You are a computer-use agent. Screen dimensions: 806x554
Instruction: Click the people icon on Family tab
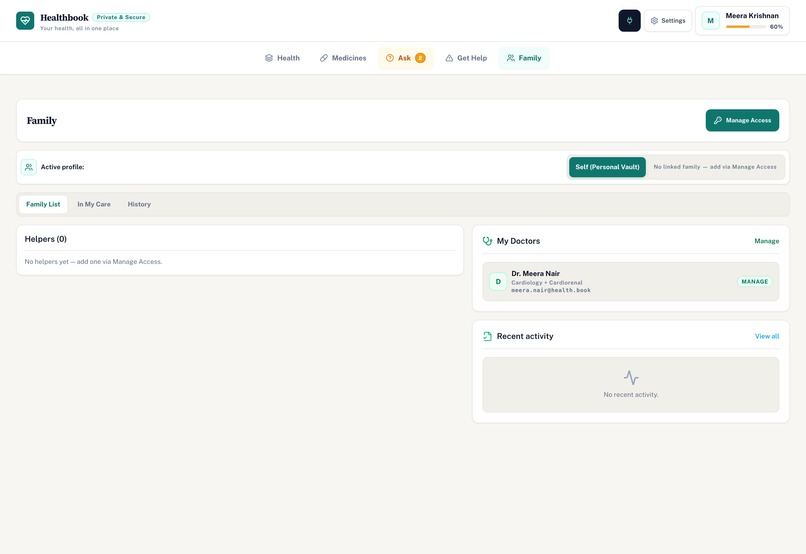click(x=510, y=58)
